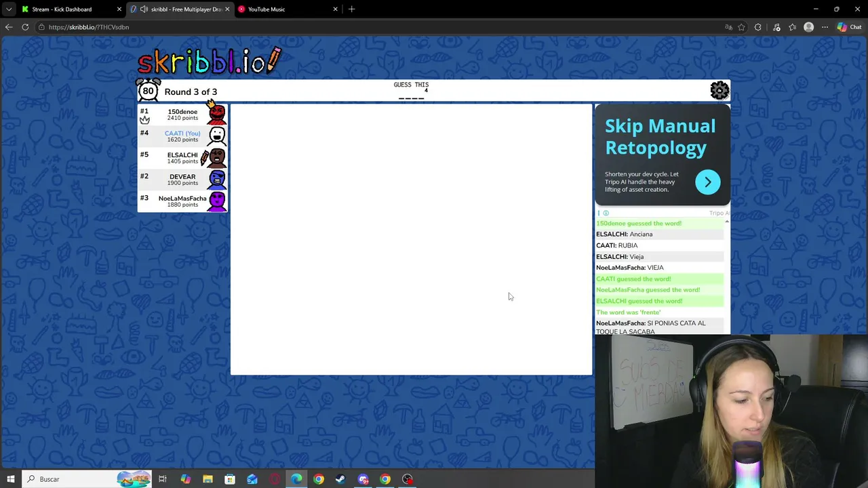Screen dimensions: 868x488
Task: Select DEVEAR player name
Action: [x=182, y=177]
